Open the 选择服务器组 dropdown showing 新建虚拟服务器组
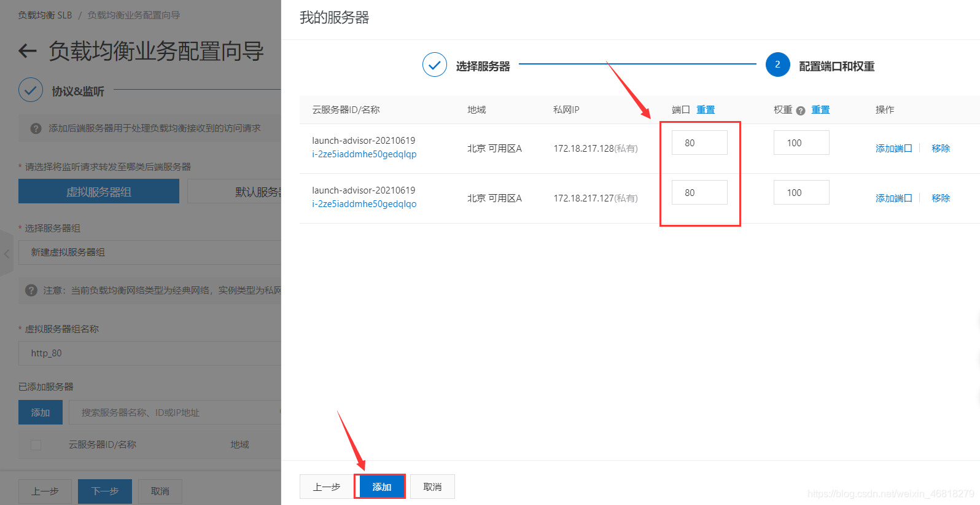Image resolution: width=980 pixels, height=505 pixels. [x=150, y=252]
